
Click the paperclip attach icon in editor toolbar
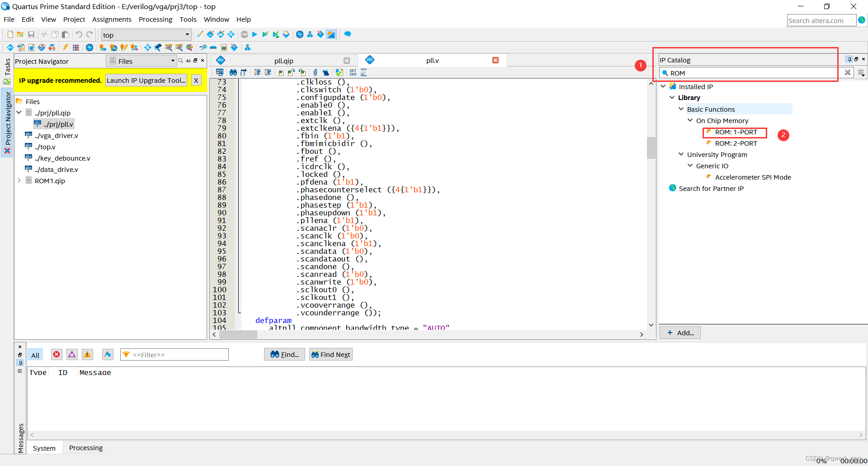tap(315, 72)
